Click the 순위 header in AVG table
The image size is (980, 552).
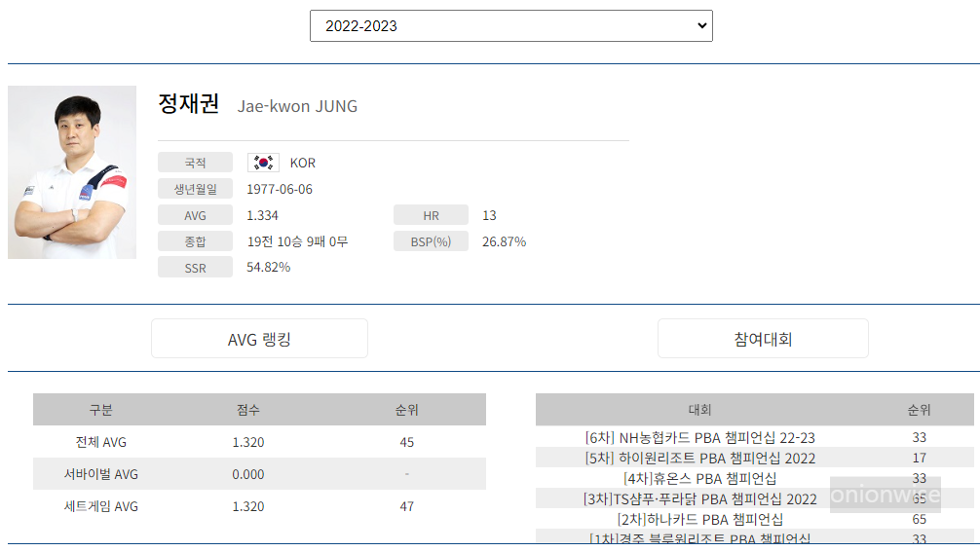tap(407, 410)
